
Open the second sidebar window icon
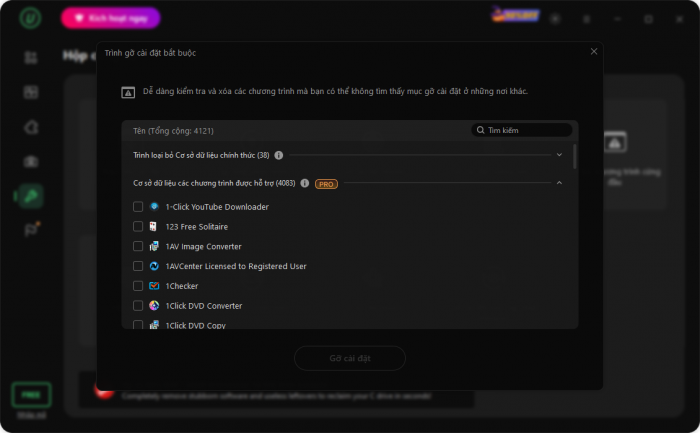[x=31, y=92]
